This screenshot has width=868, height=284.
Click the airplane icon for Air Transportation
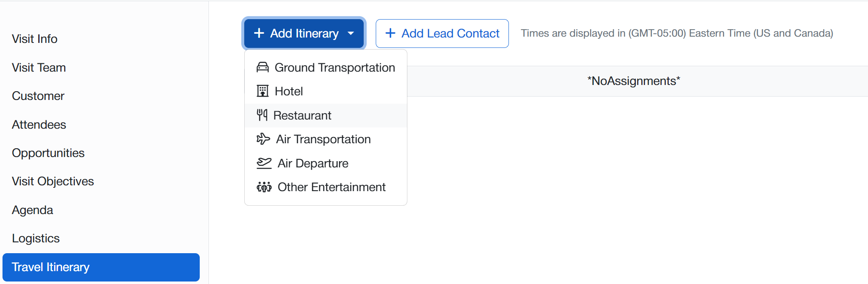click(x=263, y=139)
